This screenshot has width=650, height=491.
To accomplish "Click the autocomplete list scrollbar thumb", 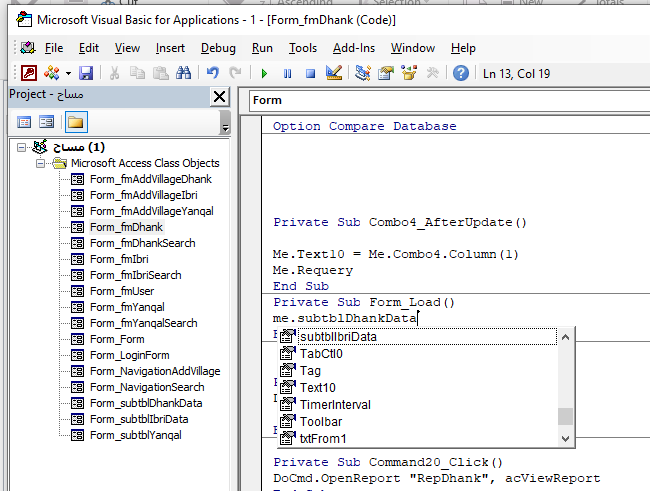I will (x=565, y=416).
